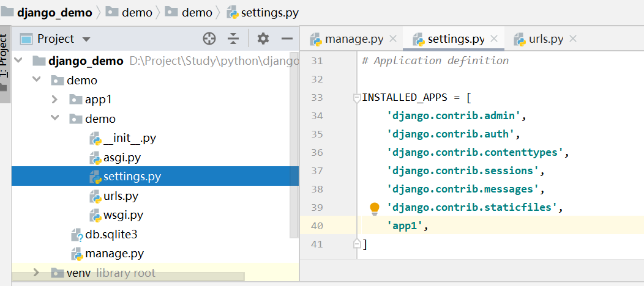Viewport: 644px width, 286px height.
Task: Select db.sqlite3 in project tree
Action: point(111,235)
